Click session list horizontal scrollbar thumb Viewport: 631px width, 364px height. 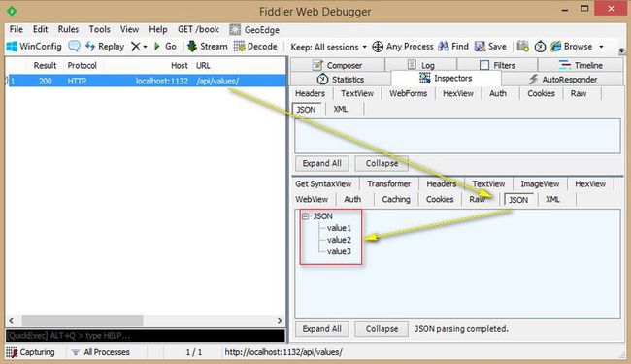tap(83, 321)
